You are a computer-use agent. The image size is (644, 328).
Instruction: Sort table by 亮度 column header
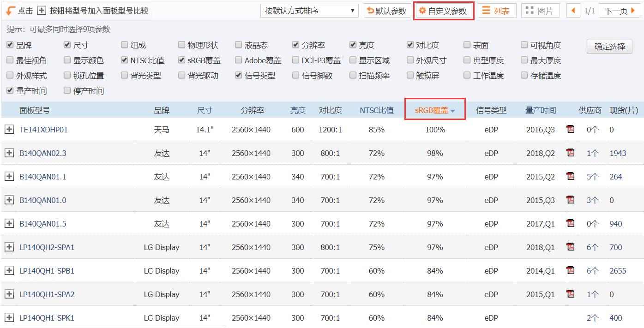tap(298, 111)
